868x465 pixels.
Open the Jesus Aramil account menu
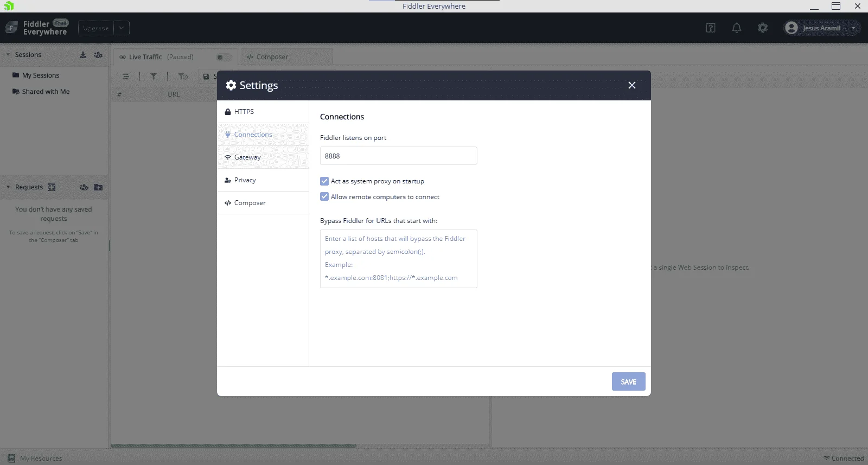pos(822,28)
